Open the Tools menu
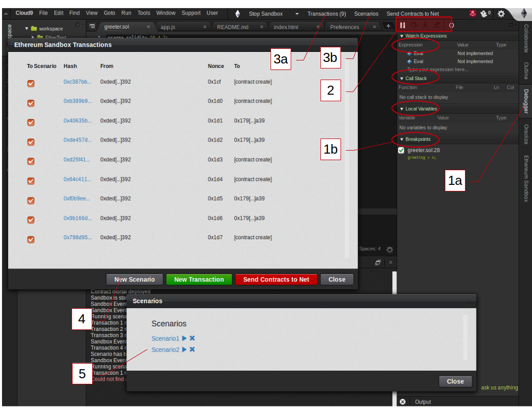 coord(144,13)
